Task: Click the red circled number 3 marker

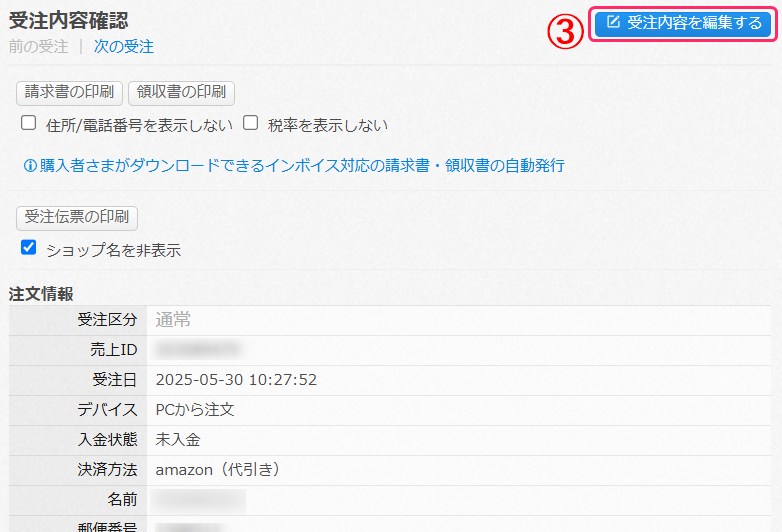Action: [565, 30]
